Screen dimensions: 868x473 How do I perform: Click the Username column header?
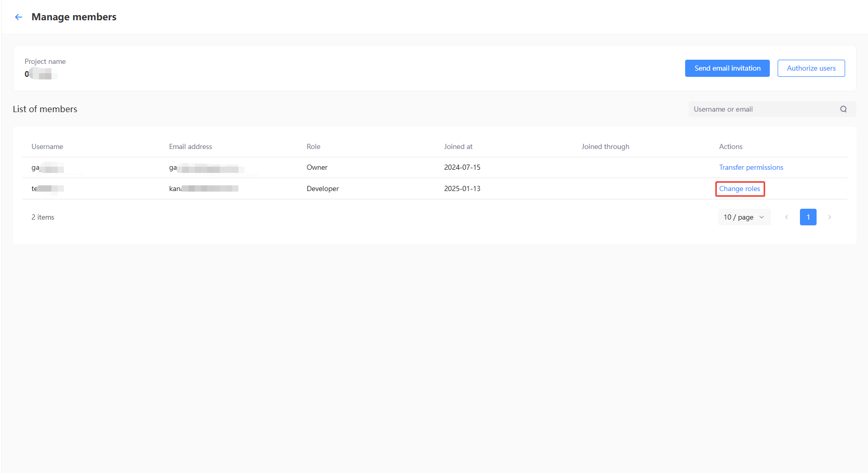pos(47,146)
